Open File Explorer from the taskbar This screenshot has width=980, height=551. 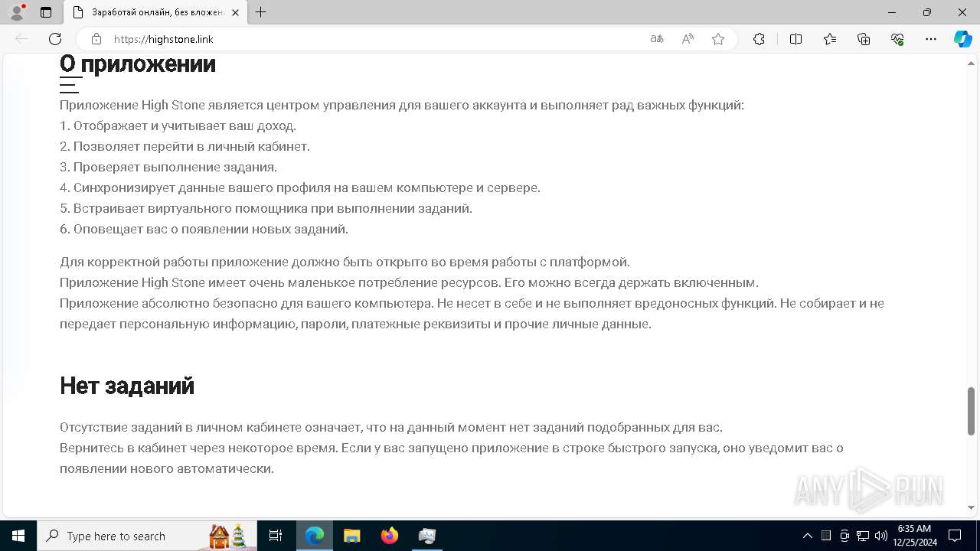pyautogui.click(x=352, y=536)
